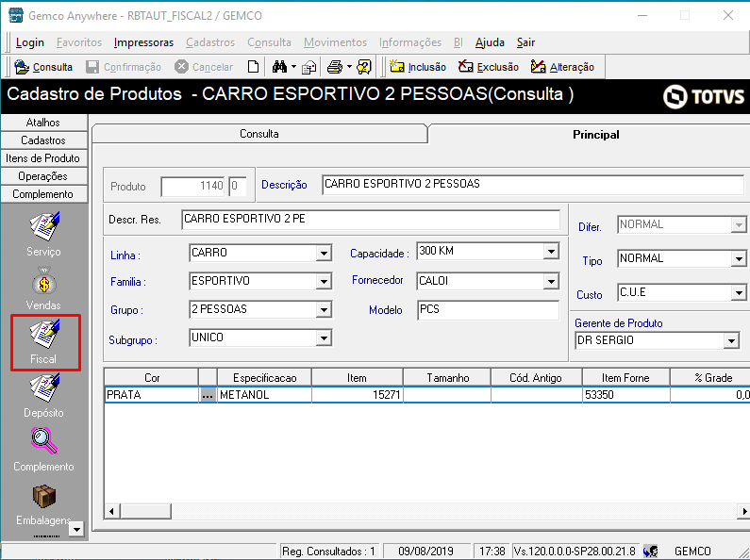
Task: Expand the Familia dropdown
Action: tap(324, 282)
